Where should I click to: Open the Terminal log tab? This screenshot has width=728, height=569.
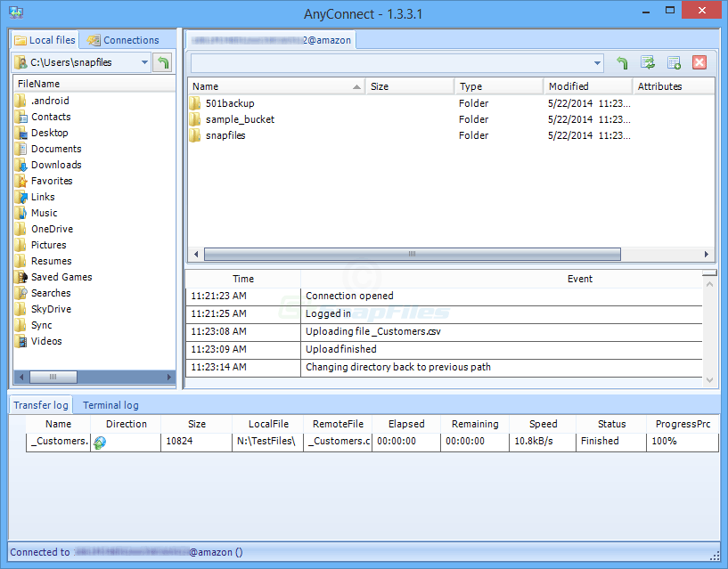coord(110,404)
